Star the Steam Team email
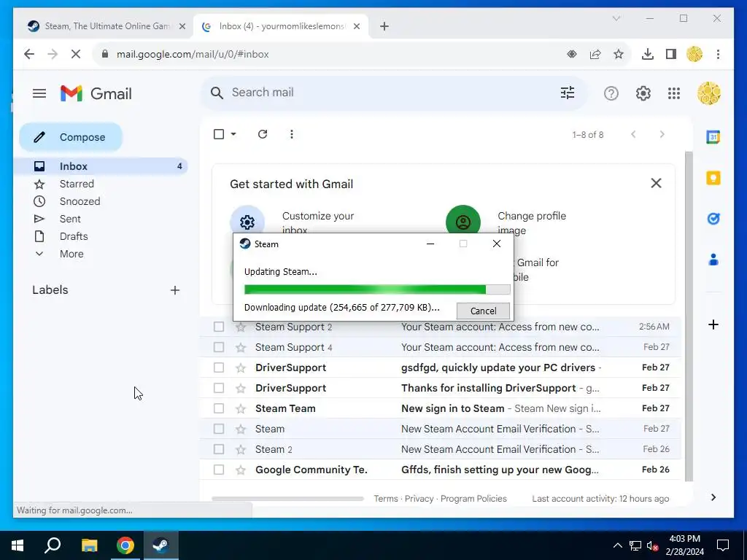Screen dimensions: 747x560 pos(241,408)
